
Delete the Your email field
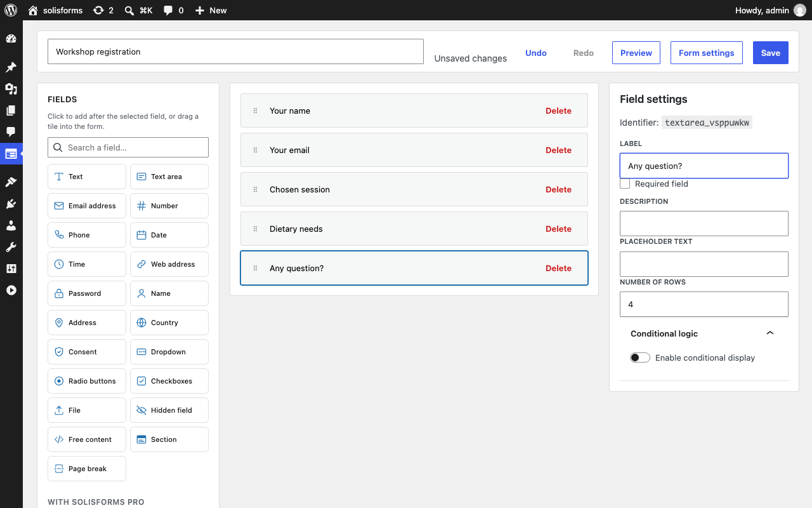[x=559, y=150]
